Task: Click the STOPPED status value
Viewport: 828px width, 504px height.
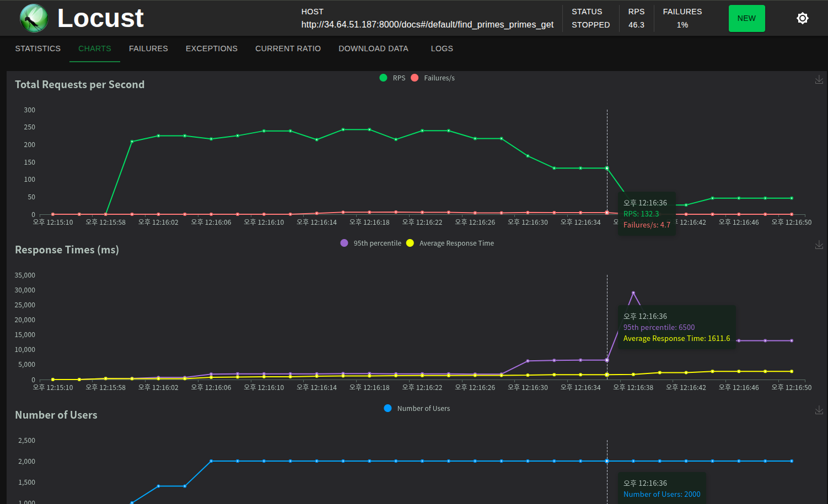Action: (590, 25)
